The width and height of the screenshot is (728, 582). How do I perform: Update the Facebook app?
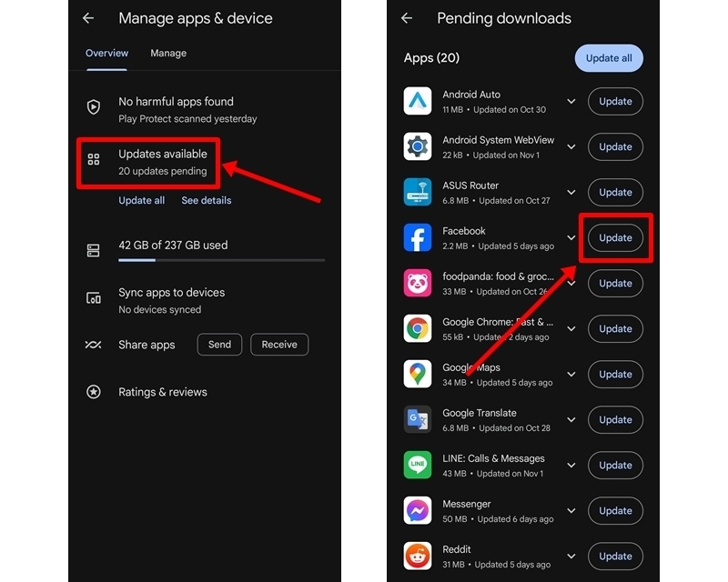tap(616, 237)
